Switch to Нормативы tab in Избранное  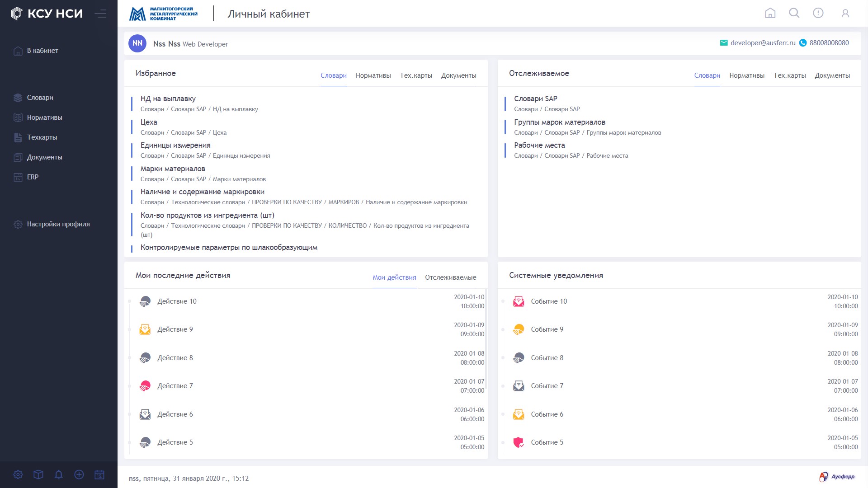[373, 75]
